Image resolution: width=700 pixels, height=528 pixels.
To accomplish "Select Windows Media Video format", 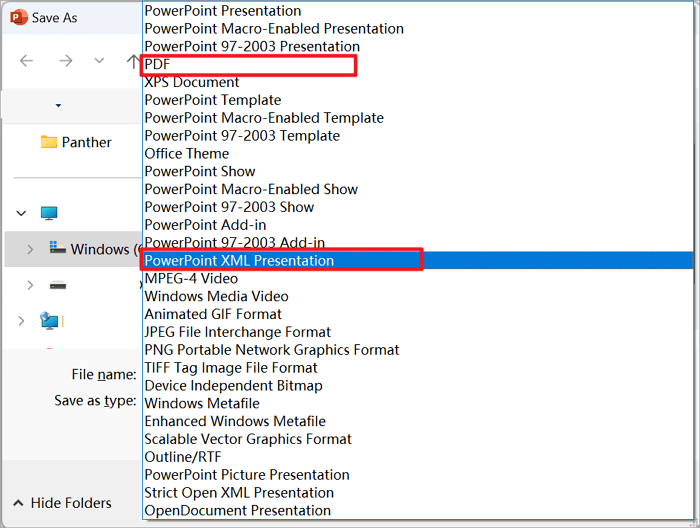I will [418, 296].
